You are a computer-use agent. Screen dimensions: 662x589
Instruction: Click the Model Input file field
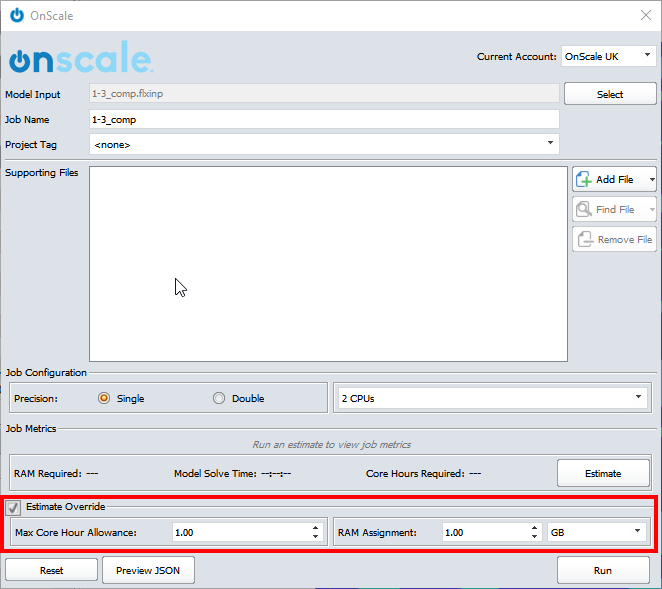(324, 93)
